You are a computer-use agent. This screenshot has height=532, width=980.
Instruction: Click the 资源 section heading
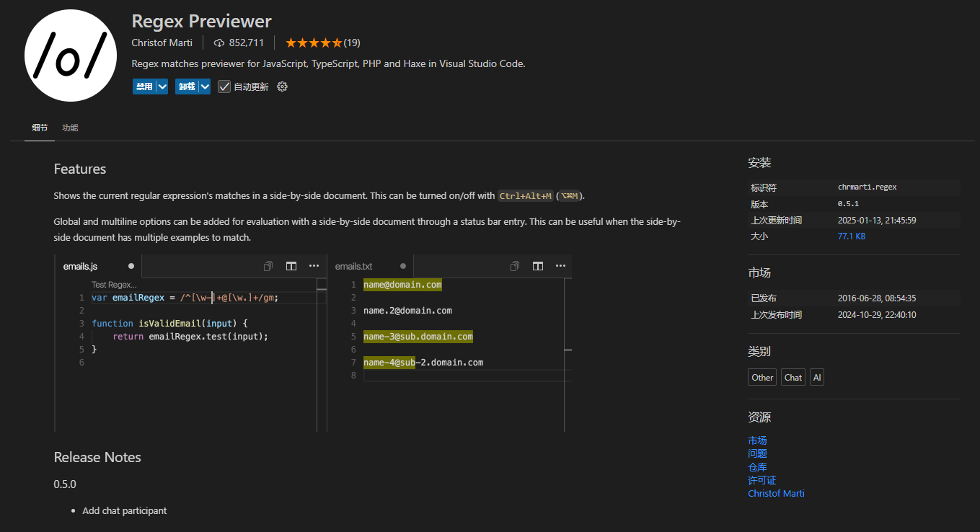coord(759,417)
